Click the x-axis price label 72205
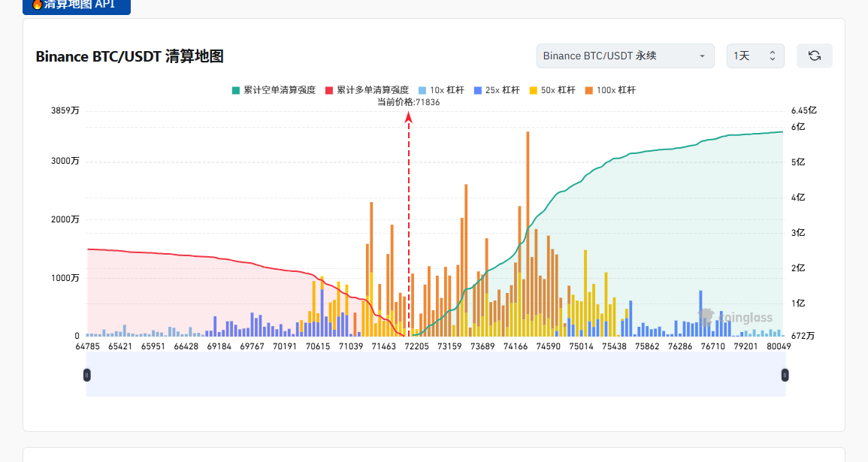 (x=417, y=346)
